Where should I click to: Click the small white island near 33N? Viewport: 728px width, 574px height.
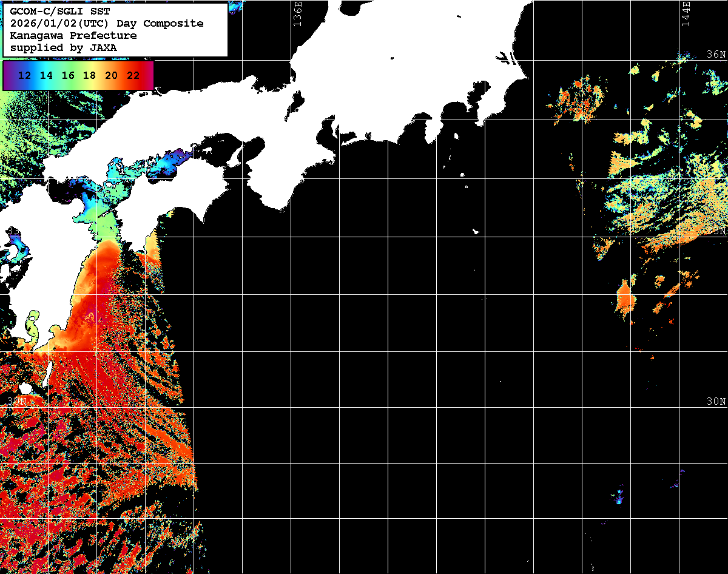click(477, 231)
